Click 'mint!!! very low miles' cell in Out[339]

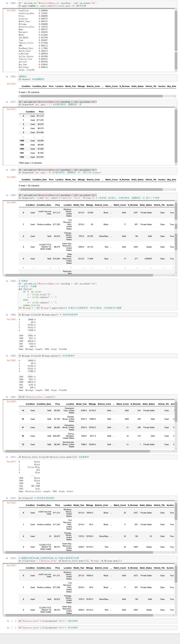click(45, 213)
